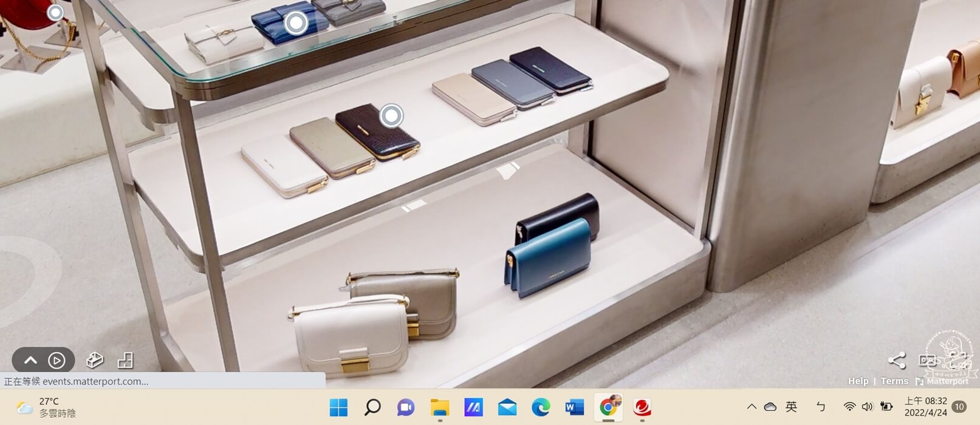Open the Terms link
Viewport: 980px width, 425px height.
pyautogui.click(x=894, y=381)
